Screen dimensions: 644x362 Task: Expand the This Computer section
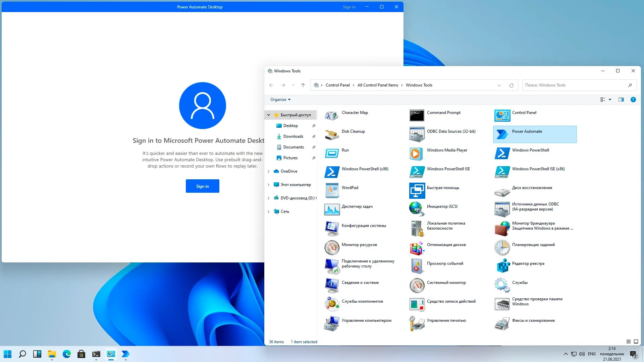tap(268, 184)
